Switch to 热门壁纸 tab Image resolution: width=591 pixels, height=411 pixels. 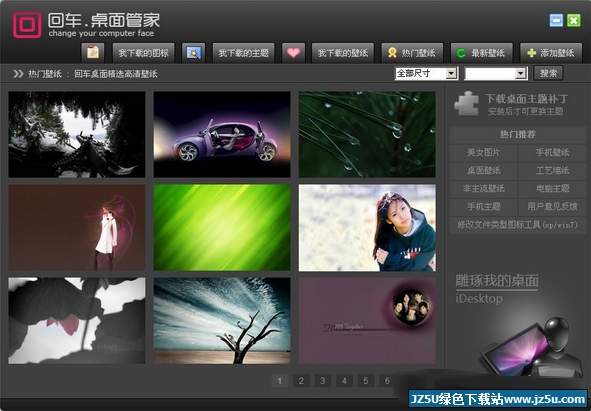point(412,52)
